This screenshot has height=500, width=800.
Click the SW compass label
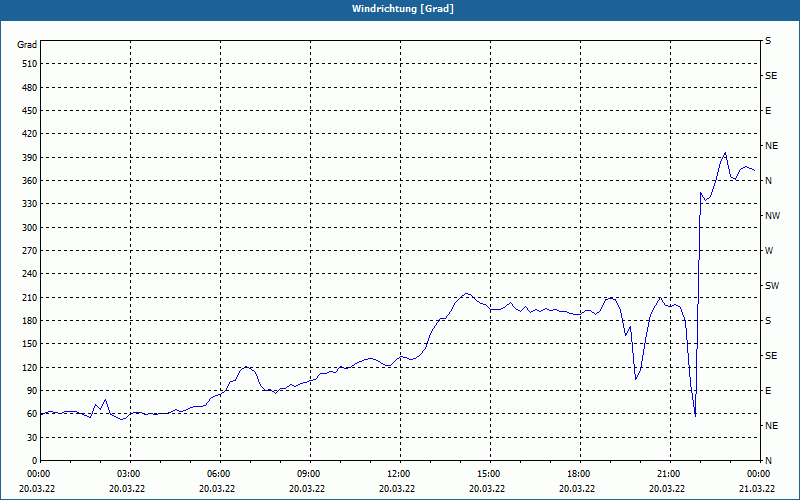point(772,286)
